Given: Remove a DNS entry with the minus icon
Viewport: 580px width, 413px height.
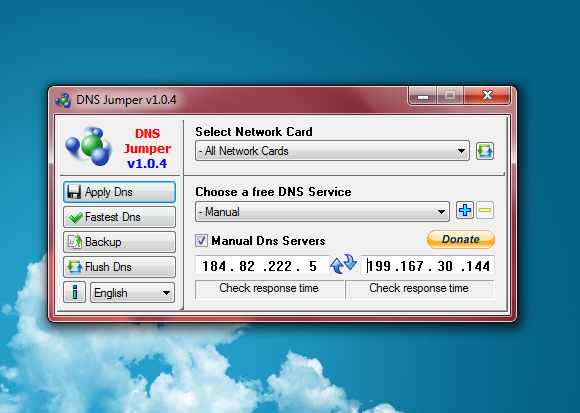Looking at the screenshot, I should pyautogui.click(x=485, y=210).
